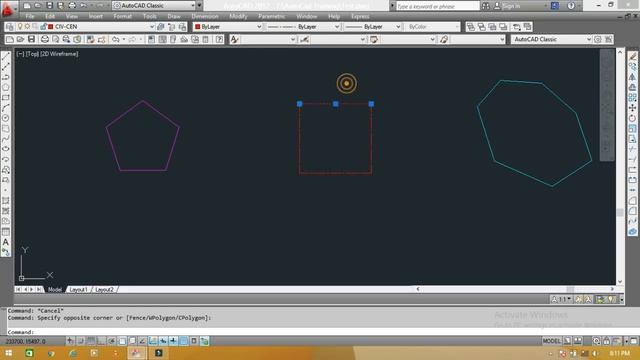Viewport: 640px width, 360px height.
Task: Switch to the Layout1 tab
Action: [x=78, y=289]
